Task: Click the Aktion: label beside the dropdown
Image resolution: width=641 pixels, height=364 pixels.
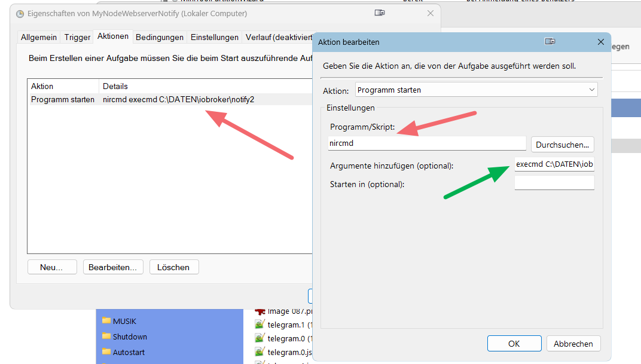Action: [x=335, y=91]
